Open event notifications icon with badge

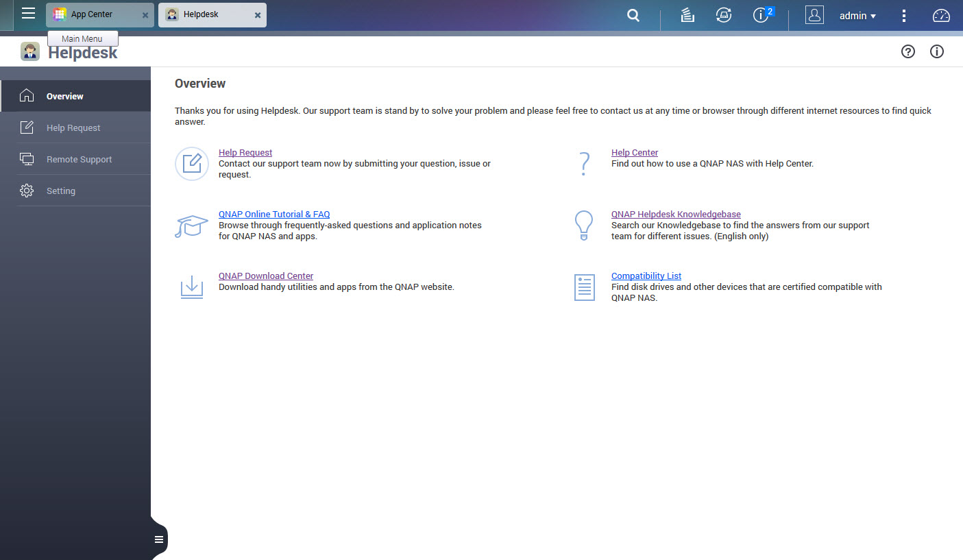pos(761,15)
